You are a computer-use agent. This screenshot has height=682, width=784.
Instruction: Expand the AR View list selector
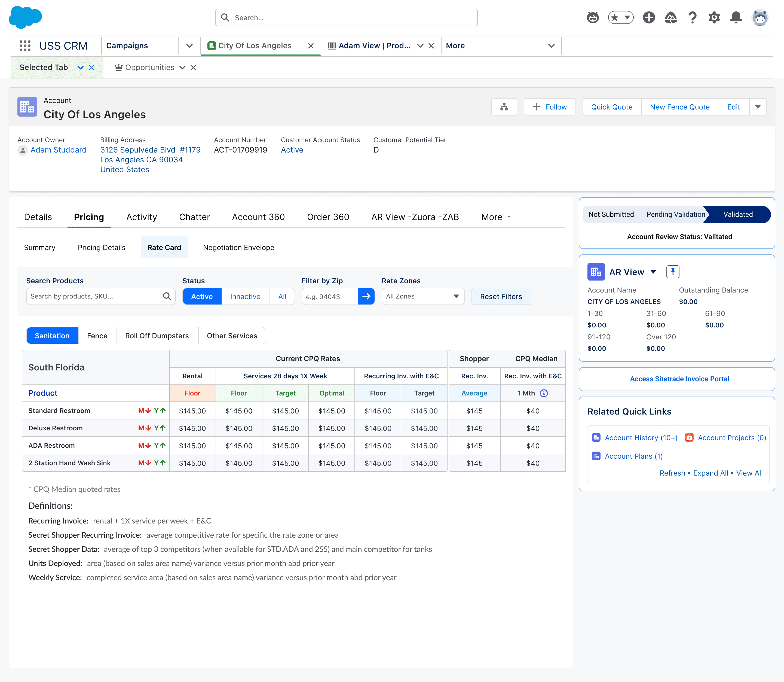tap(653, 272)
